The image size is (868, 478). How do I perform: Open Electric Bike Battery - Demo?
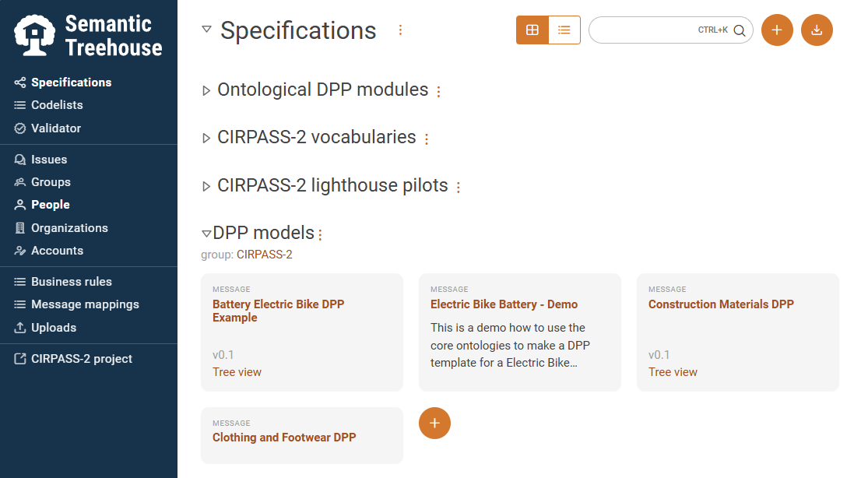[504, 304]
